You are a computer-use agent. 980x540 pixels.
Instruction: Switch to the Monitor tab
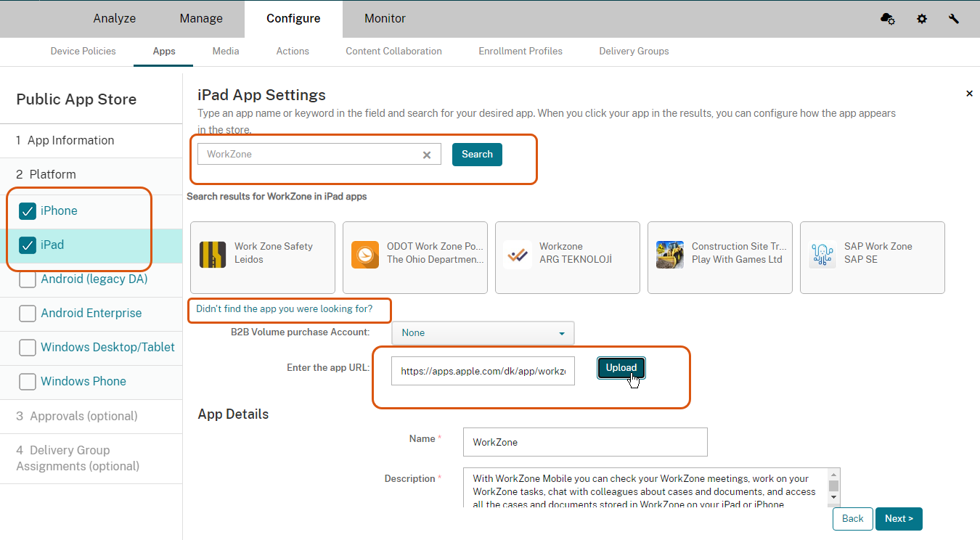coord(385,19)
